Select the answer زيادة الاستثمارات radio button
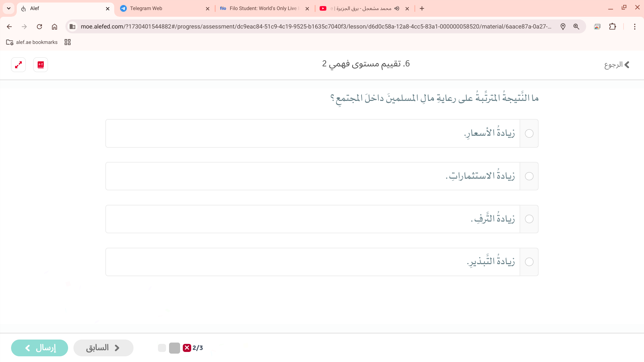Viewport: 644px width, 362px height. point(529,176)
